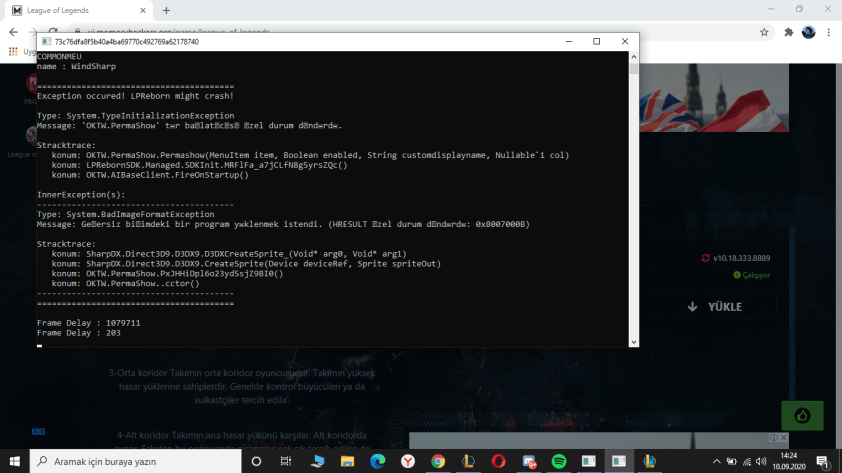Open clock and calendar showing 14:24
This screenshot has height=473, width=842.
point(789,461)
